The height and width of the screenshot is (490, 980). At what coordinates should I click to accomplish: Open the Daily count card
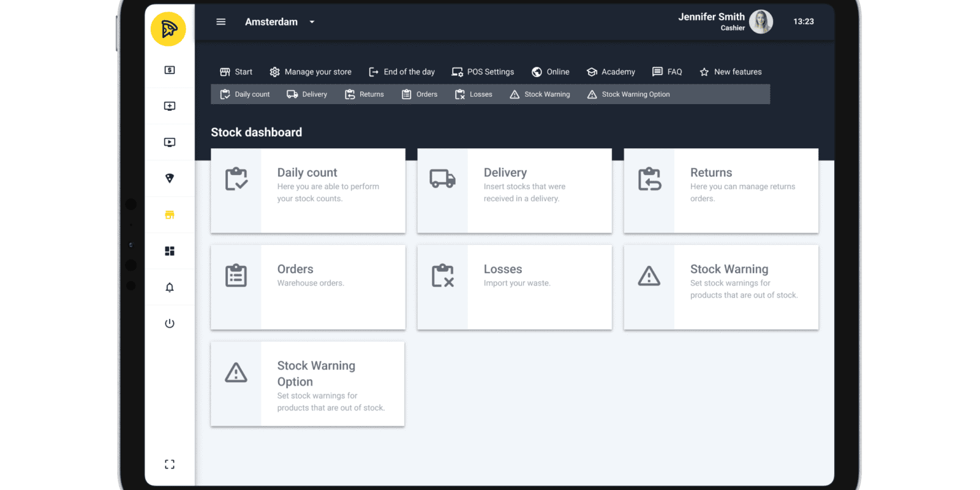[x=308, y=190]
